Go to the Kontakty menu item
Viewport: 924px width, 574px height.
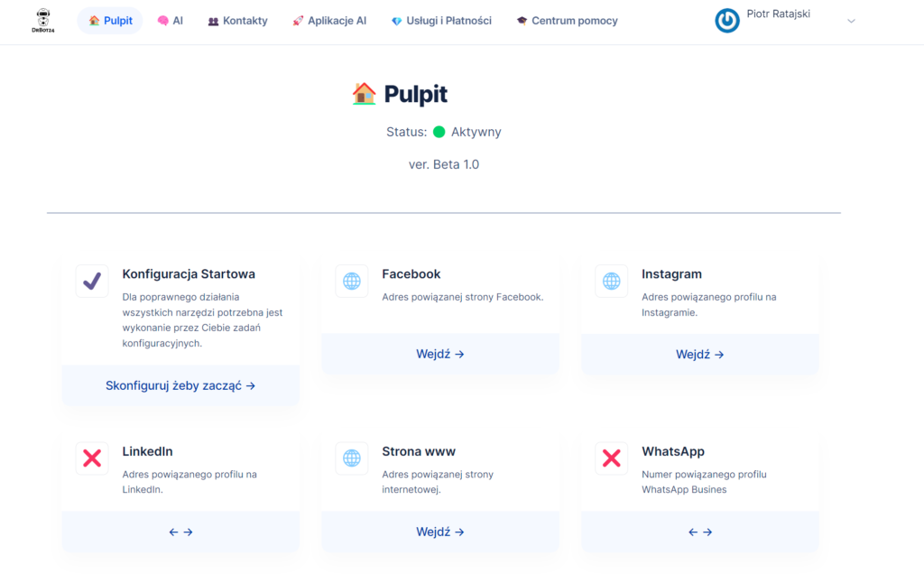(x=237, y=21)
